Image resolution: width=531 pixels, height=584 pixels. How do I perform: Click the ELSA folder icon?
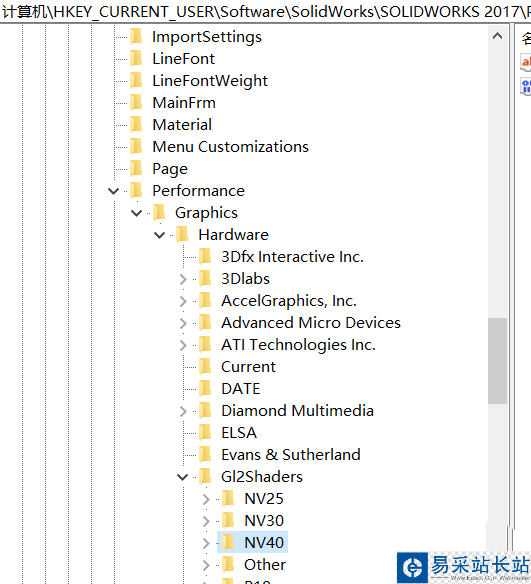click(206, 432)
